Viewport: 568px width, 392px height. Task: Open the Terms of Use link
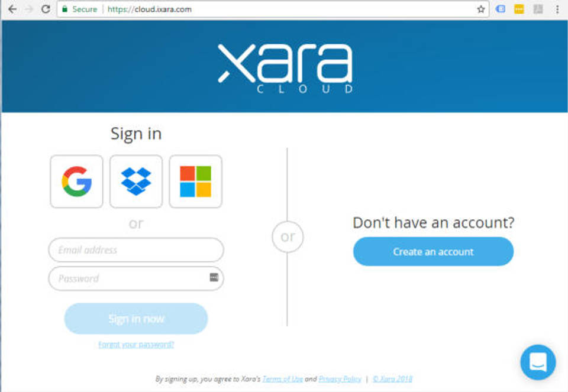coord(283,379)
